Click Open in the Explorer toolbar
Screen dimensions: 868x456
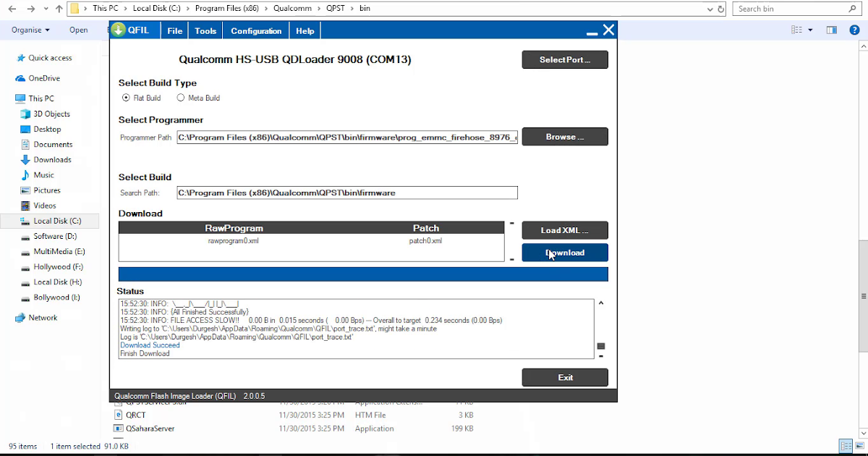[x=79, y=30]
